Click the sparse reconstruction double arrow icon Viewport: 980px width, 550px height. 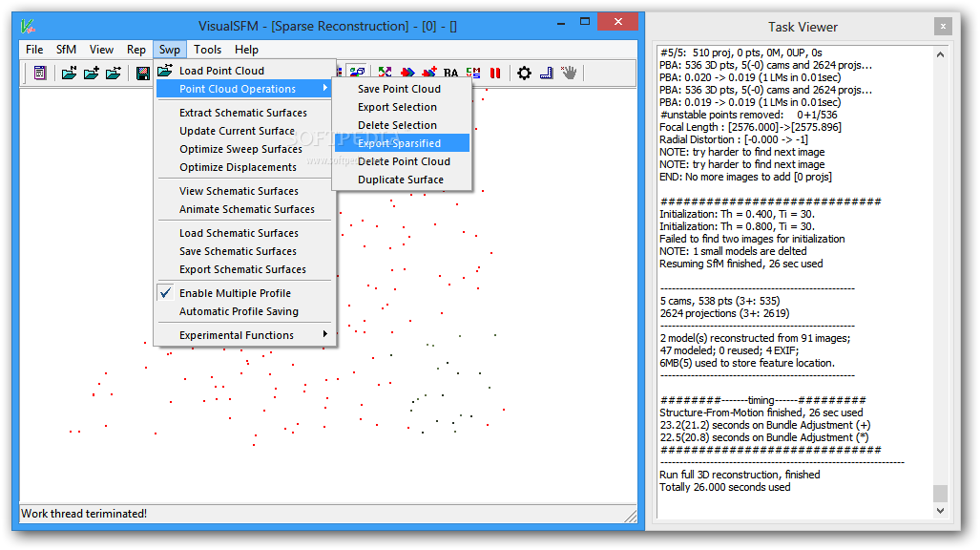pos(407,73)
